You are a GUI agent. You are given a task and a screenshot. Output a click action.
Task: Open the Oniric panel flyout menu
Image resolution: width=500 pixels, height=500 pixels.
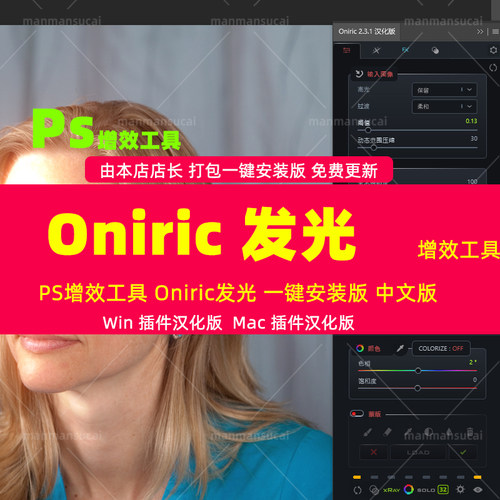point(495,32)
